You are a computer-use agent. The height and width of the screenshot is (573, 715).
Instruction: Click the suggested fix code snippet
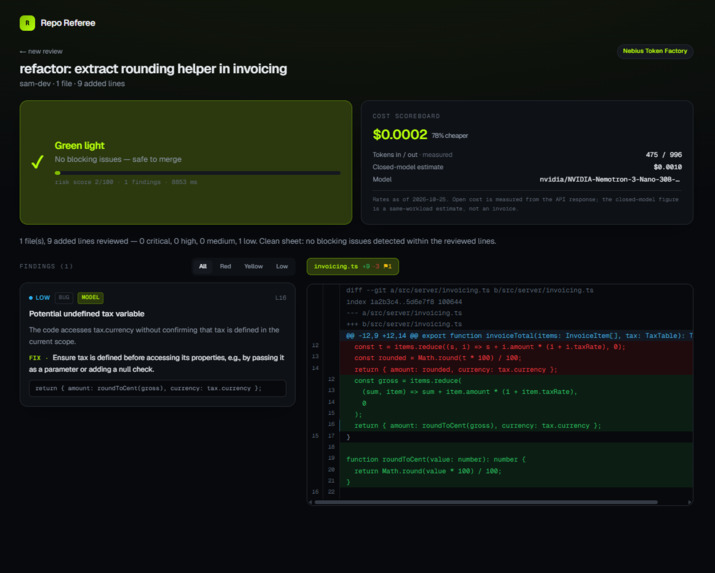click(158, 388)
